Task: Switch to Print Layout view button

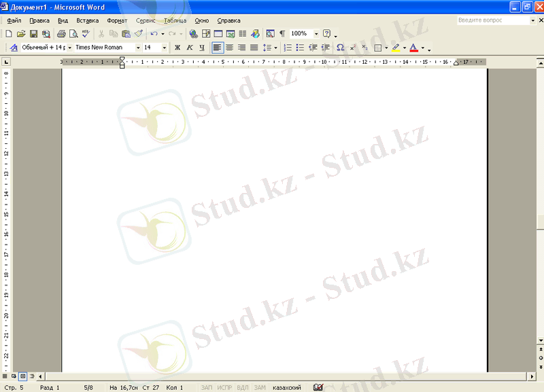Action: click(x=23, y=376)
